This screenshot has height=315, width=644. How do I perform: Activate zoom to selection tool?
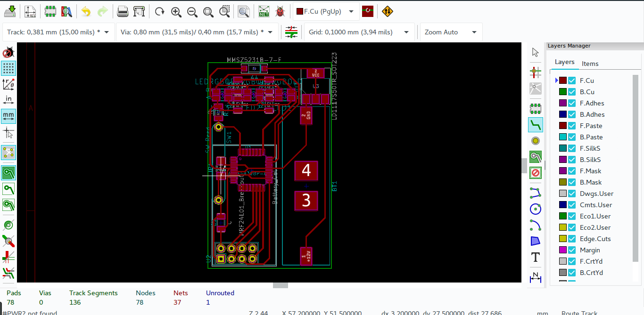[x=225, y=11]
